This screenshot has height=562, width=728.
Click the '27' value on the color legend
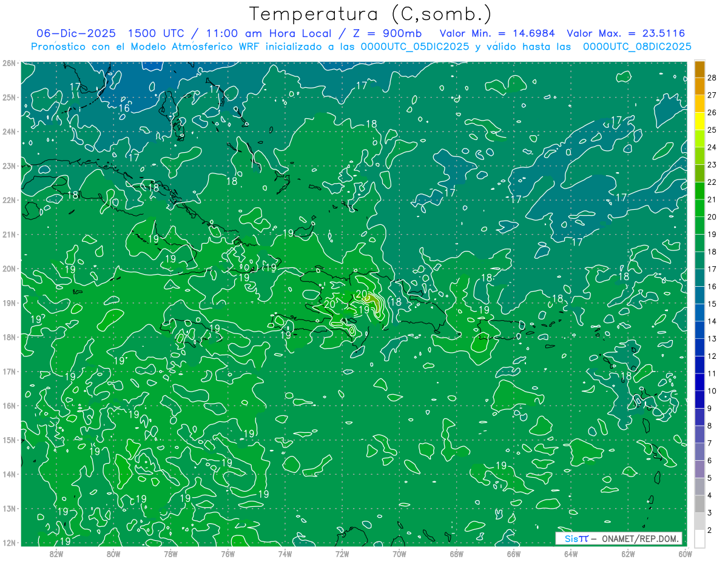pyautogui.click(x=712, y=95)
